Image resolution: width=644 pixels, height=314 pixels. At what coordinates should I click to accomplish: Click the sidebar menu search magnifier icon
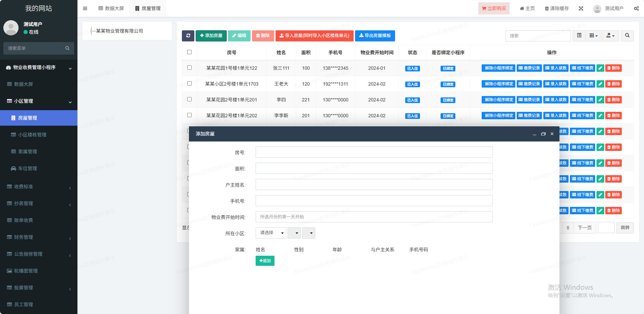click(67, 48)
